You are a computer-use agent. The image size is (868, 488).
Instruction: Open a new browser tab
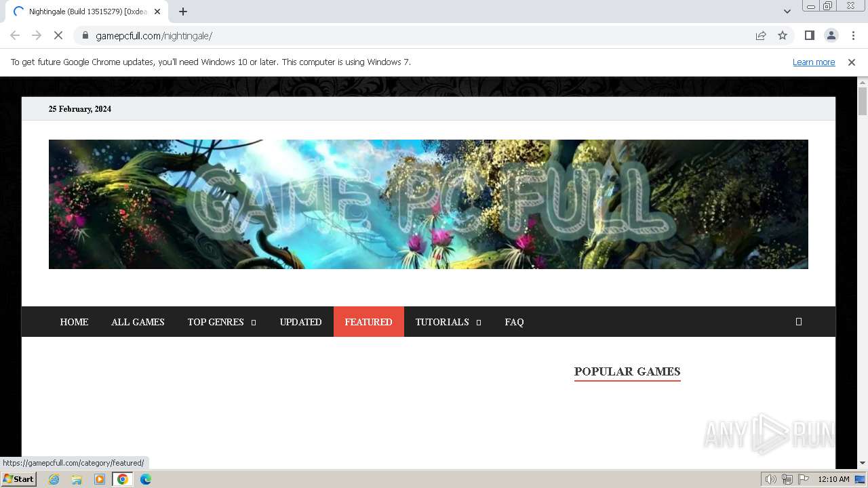[183, 12]
